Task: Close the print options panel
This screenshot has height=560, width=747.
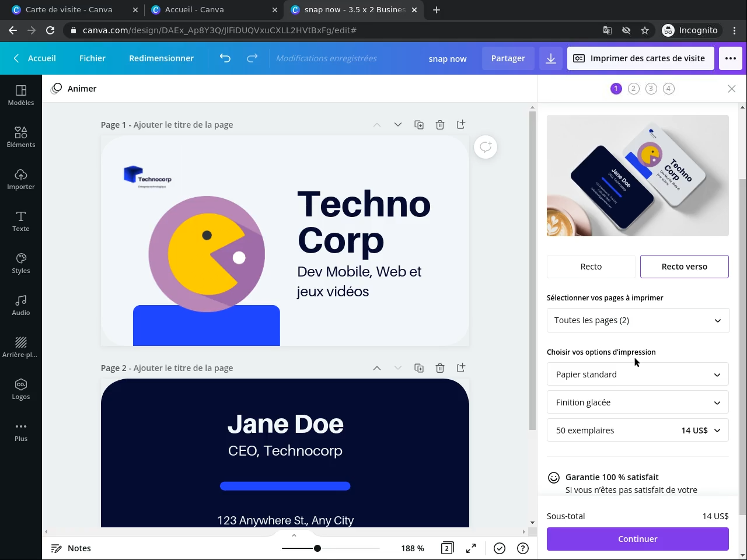Action: click(732, 89)
